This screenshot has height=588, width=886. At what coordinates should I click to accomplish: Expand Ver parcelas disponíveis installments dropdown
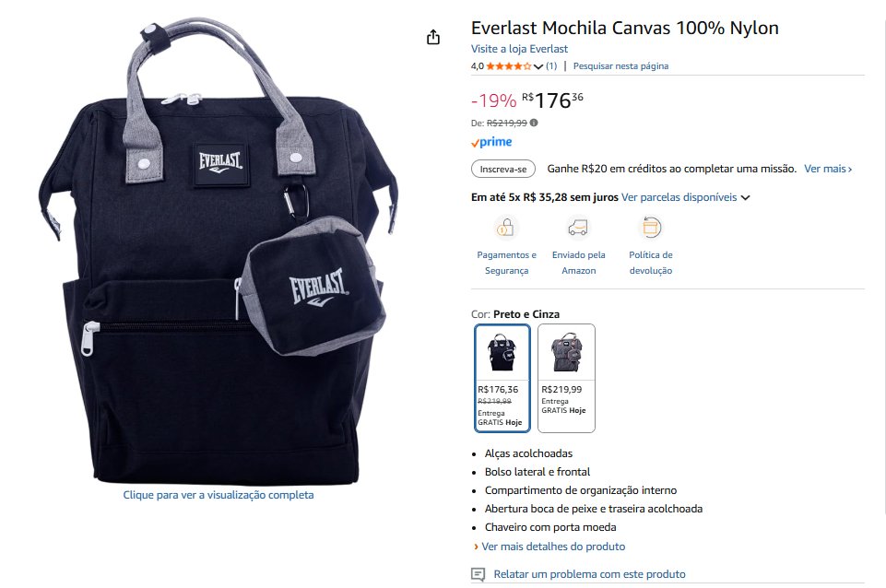[x=685, y=197]
